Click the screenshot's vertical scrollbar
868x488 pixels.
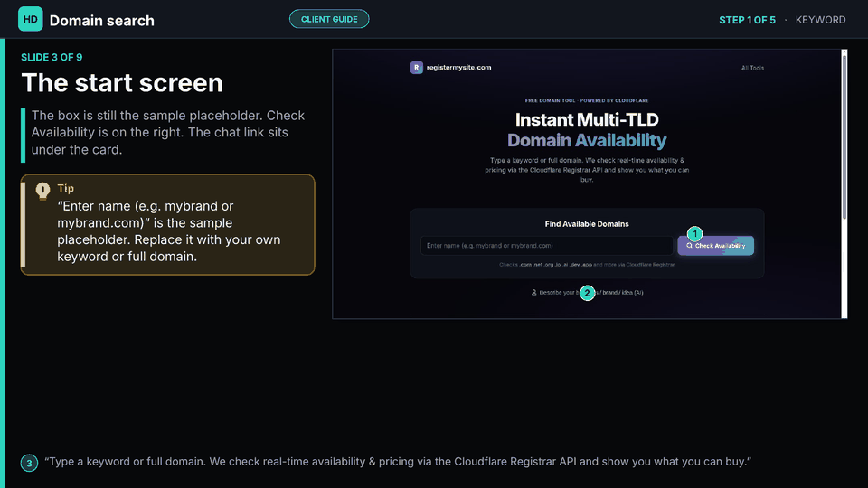tap(844, 183)
